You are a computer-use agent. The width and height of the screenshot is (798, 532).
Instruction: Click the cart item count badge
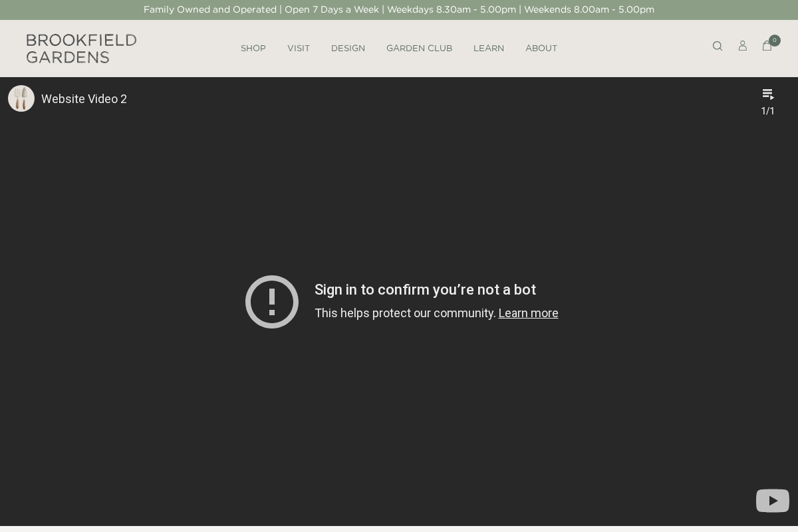click(775, 40)
